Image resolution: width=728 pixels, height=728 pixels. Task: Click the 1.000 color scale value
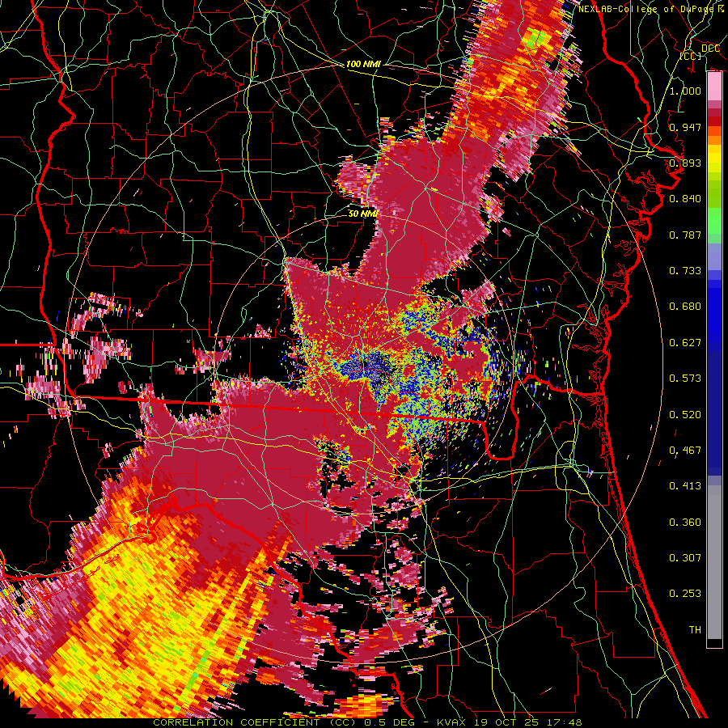[x=685, y=91]
